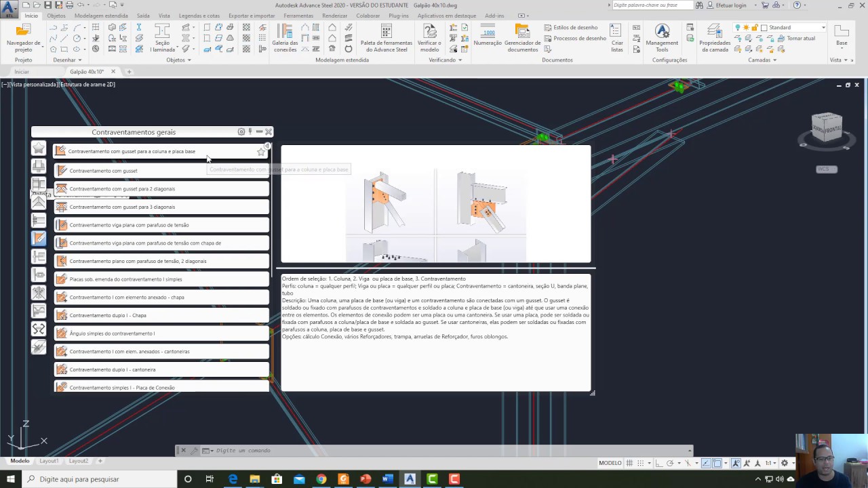This screenshot has width=868, height=488.
Task: Open Gerenciador de documentos
Action: pos(522,37)
